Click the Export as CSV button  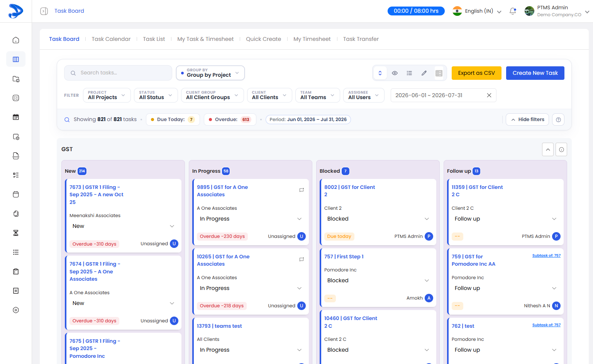coord(476,73)
